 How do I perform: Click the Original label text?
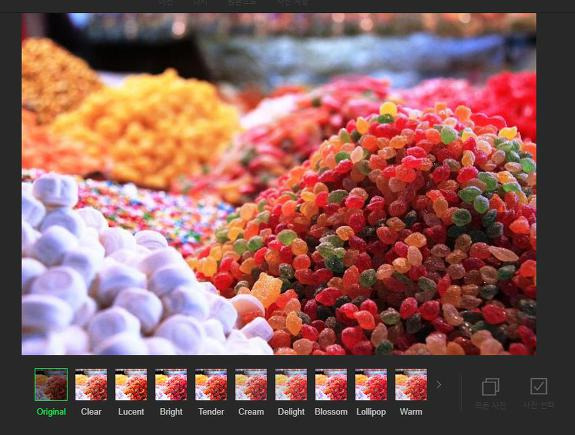click(x=51, y=412)
